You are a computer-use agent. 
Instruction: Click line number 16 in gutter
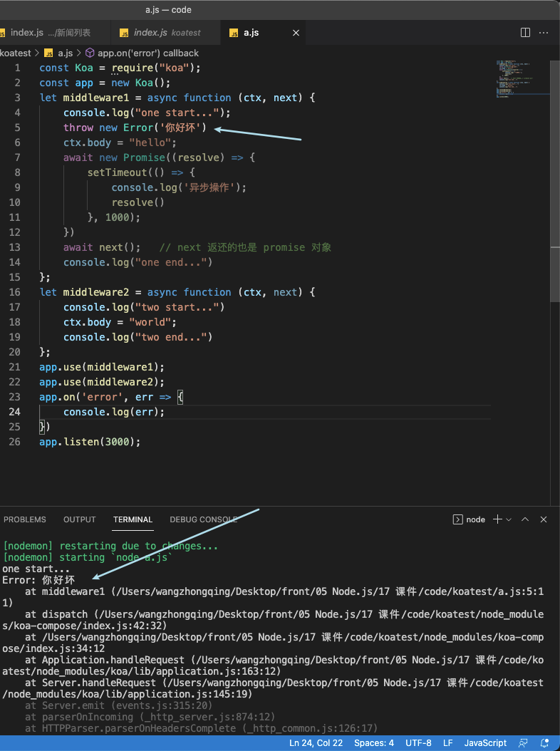(x=14, y=292)
